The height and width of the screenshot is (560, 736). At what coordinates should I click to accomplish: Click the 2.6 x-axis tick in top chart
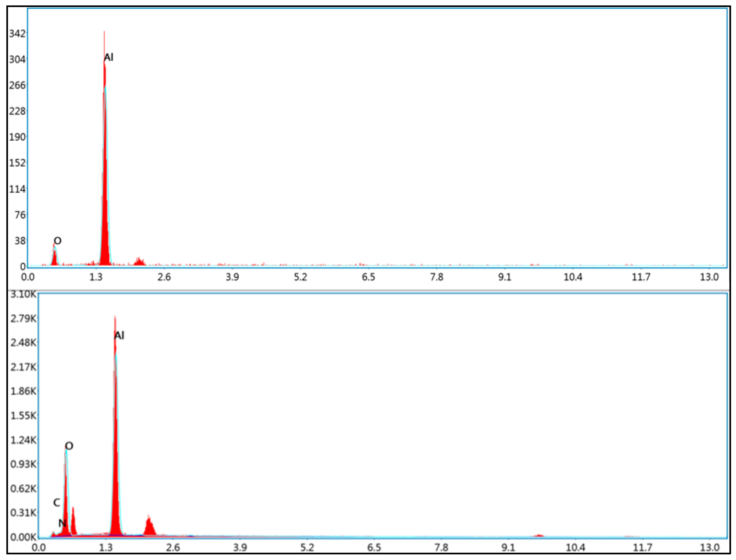point(164,277)
